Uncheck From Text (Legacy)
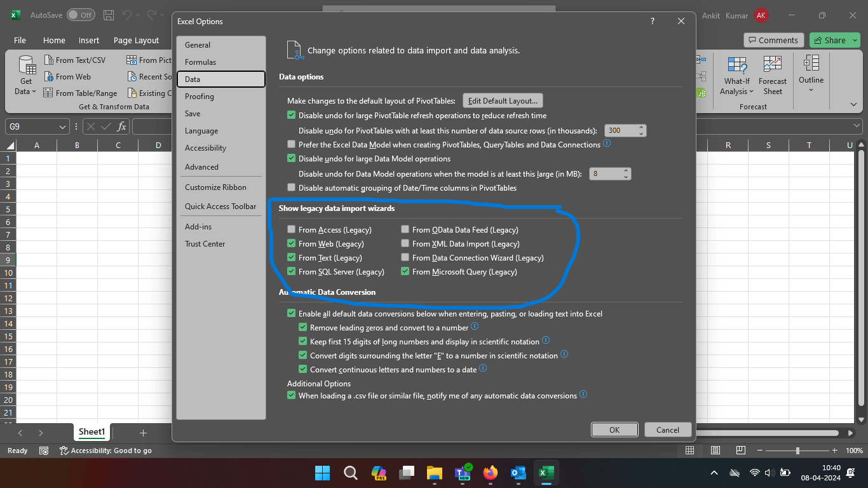 [x=292, y=257]
